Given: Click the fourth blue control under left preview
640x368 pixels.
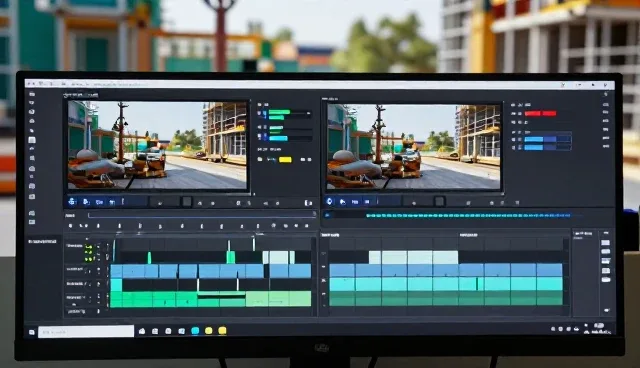Looking at the screenshot, I should click(x=112, y=202).
